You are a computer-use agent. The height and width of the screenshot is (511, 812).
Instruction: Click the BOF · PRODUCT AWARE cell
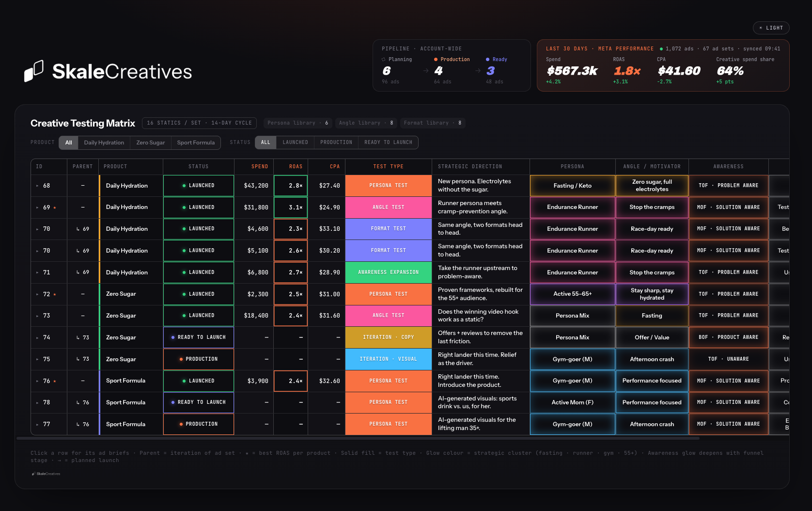728,337
